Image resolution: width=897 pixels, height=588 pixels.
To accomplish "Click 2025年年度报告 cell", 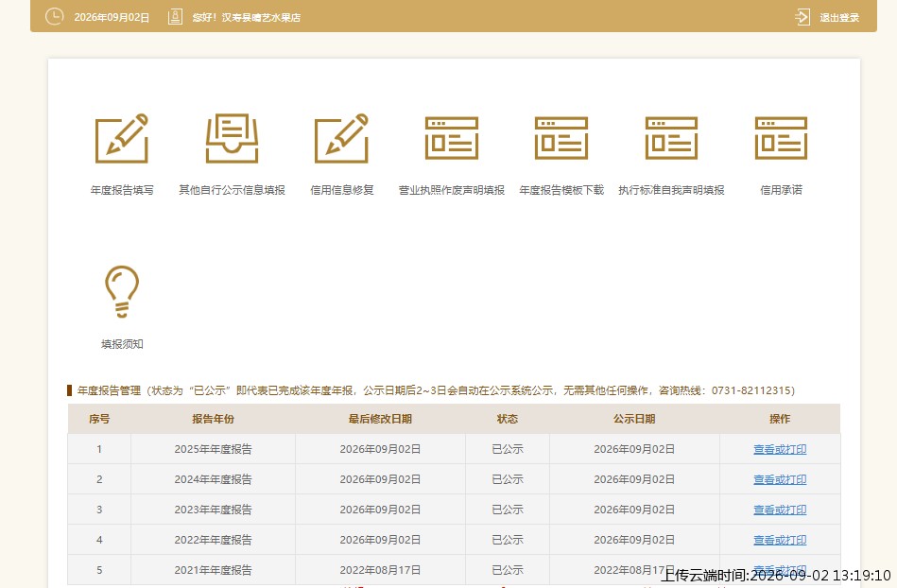I will 213,449.
